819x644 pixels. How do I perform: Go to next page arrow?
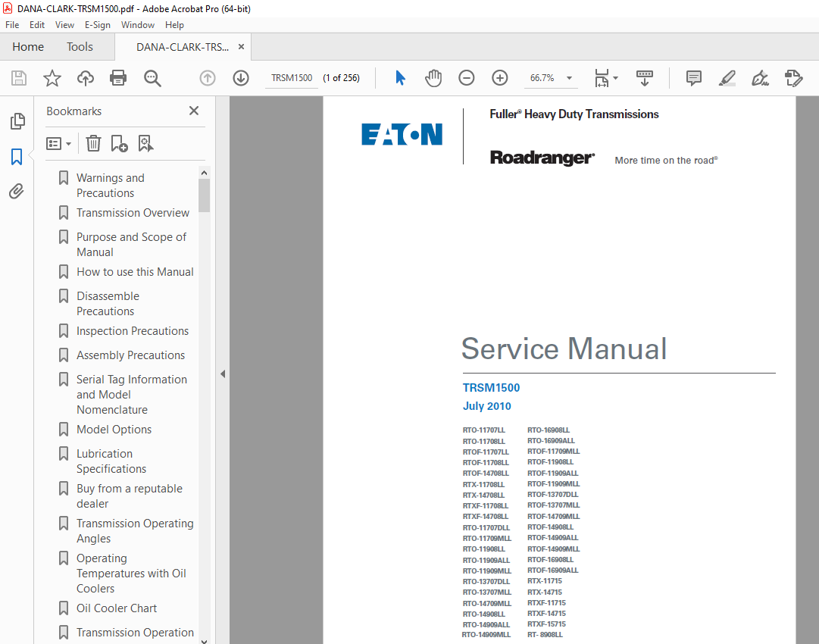241,78
